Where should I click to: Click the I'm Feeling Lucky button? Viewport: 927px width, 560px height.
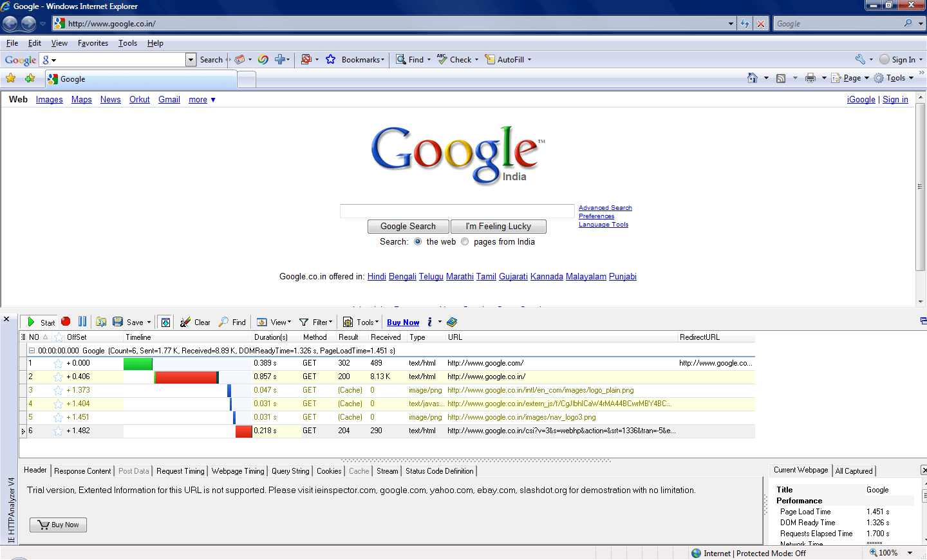498,227
